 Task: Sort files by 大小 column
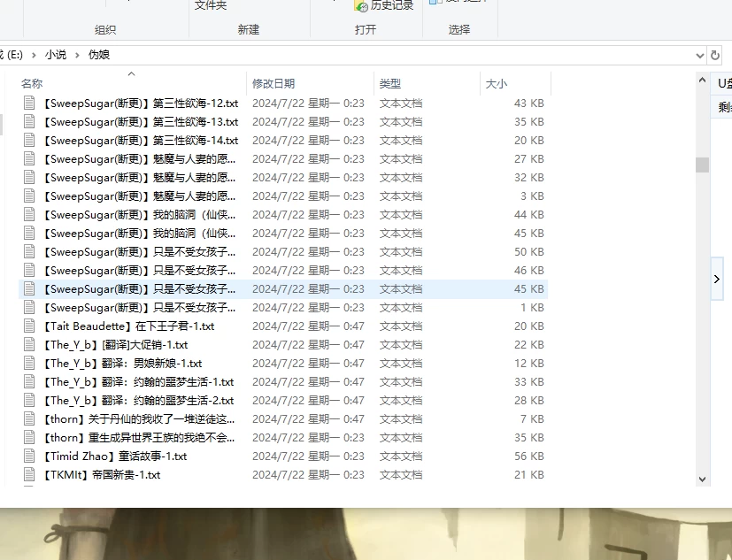(497, 83)
